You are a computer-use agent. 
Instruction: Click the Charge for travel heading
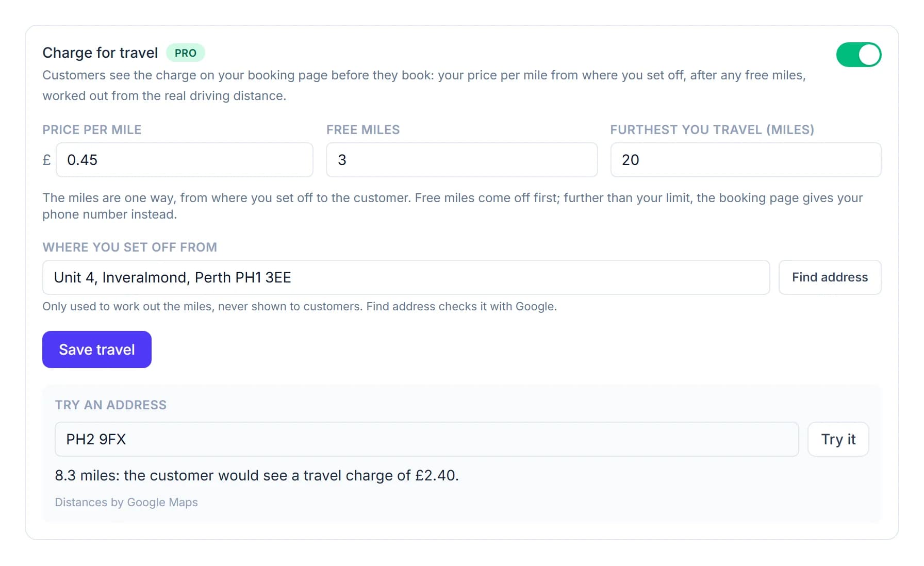tap(100, 53)
